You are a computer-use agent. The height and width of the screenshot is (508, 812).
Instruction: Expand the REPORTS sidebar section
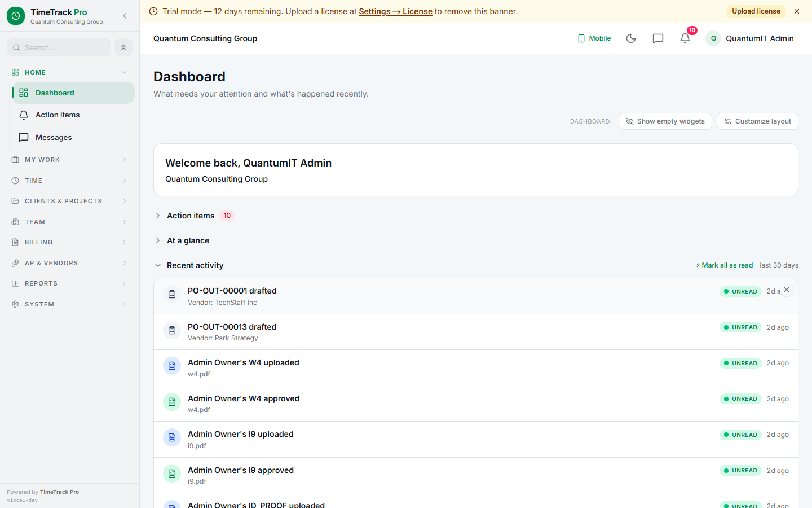tap(70, 283)
